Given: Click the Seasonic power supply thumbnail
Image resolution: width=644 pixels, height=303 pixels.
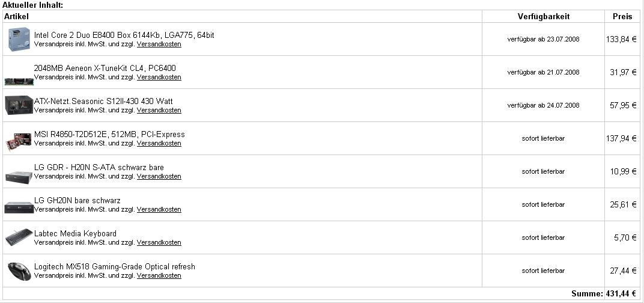Looking at the screenshot, I should pos(19,105).
